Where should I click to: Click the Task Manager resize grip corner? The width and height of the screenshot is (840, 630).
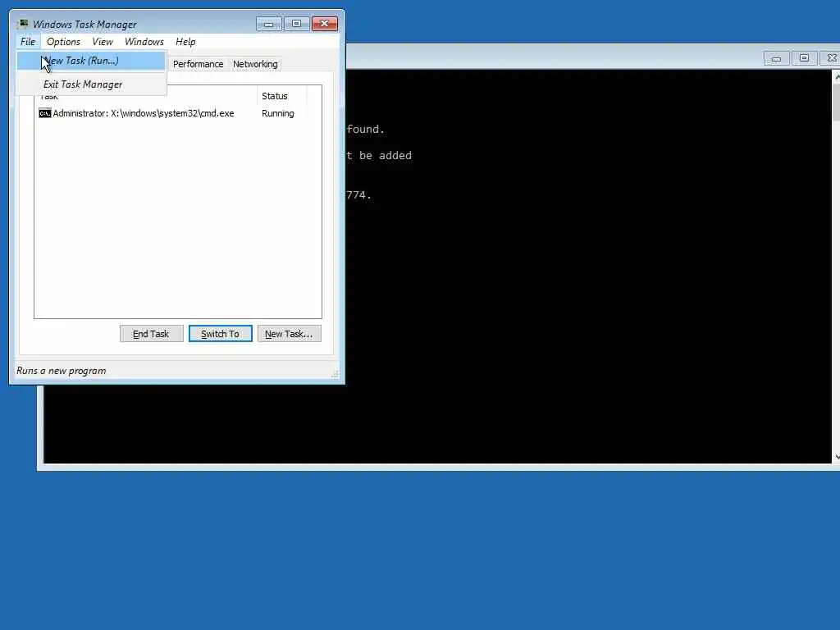[335, 374]
